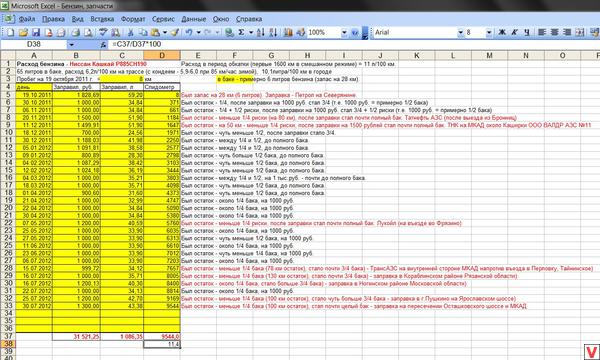Print the sheet with the printer icon

coord(75,33)
